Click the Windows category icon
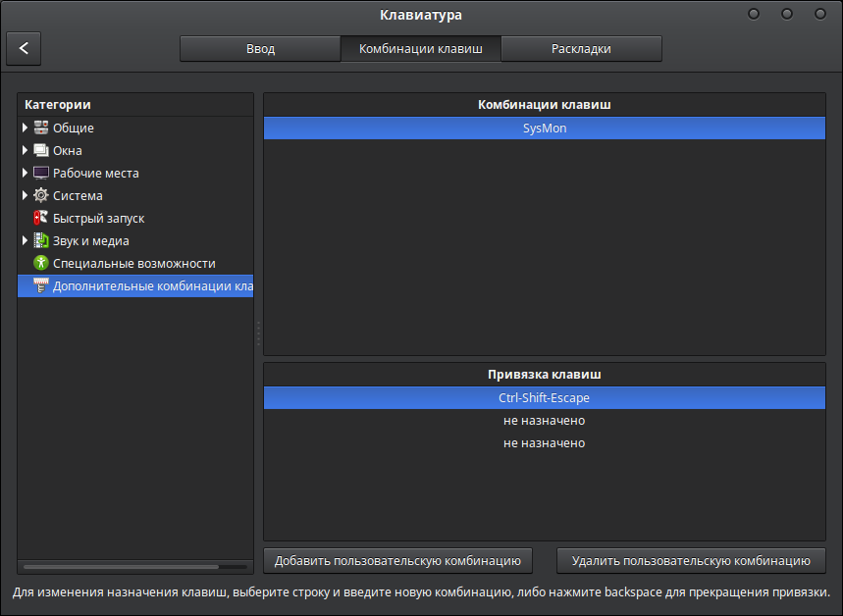This screenshot has height=616, width=843. pos(40,150)
